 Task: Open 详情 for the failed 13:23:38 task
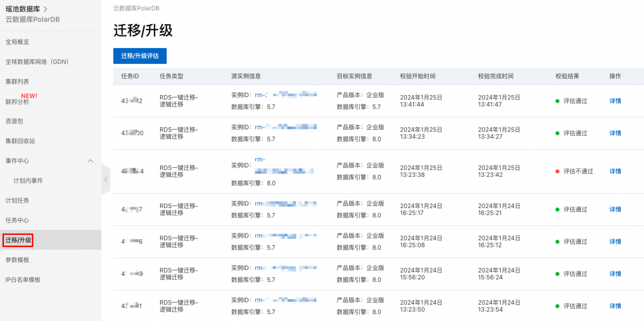pos(615,171)
